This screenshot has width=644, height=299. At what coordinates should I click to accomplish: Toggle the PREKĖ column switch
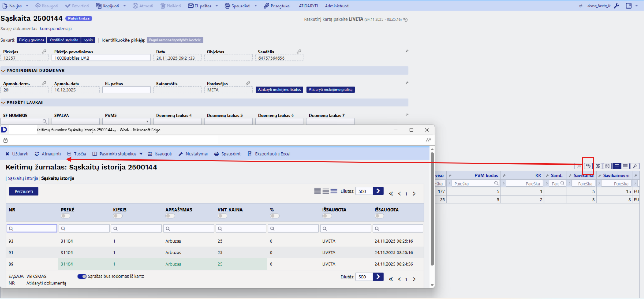[65, 216]
